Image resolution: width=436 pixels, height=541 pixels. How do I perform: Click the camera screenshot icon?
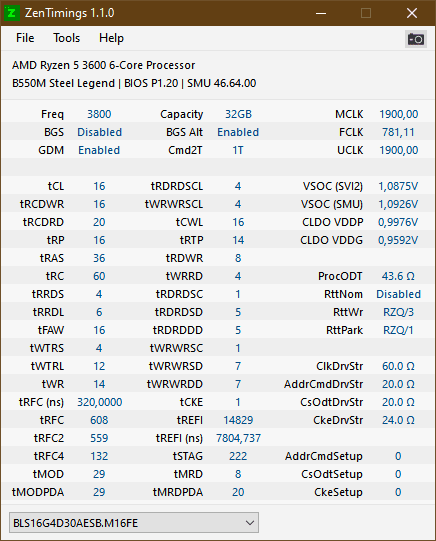[416, 39]
